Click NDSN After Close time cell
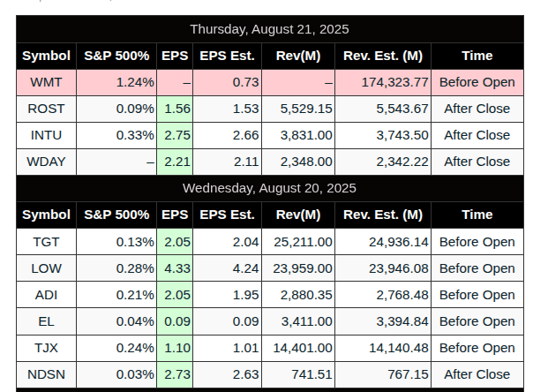 (477, 375)
